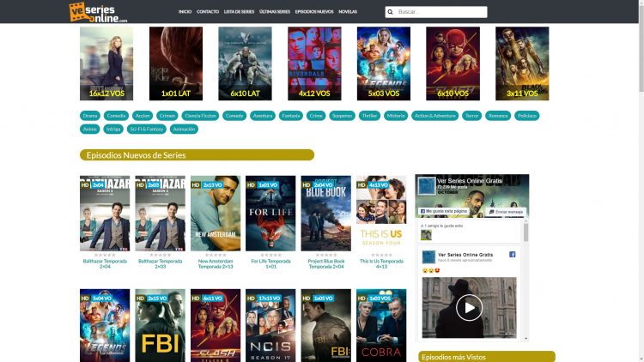Click the Ver Series Online Gratis page avatar

pyautogui.click(x=426, y=186)
